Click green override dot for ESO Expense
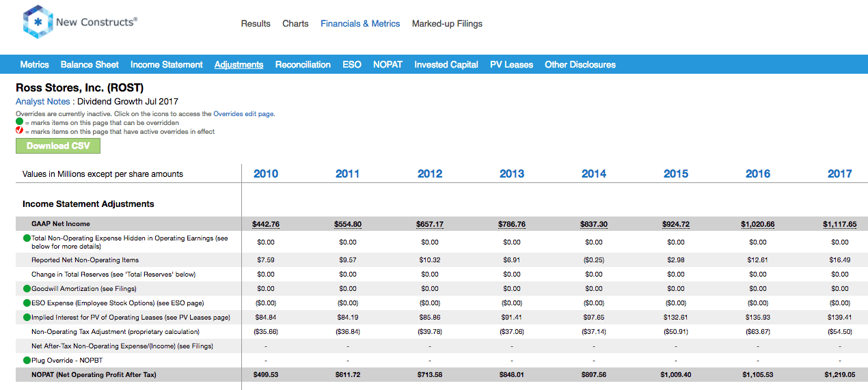Image resolution: width=868 pixels, height=390 pixels. [27, 303]
